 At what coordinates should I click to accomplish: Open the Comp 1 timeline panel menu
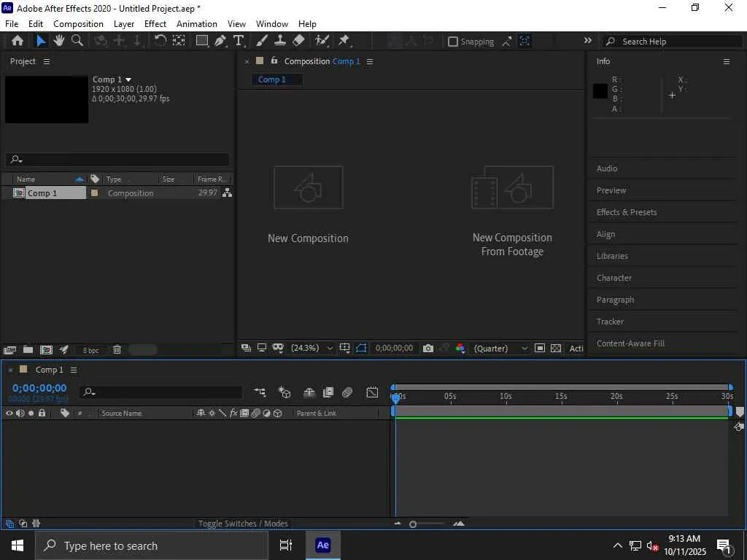[74, 370]
